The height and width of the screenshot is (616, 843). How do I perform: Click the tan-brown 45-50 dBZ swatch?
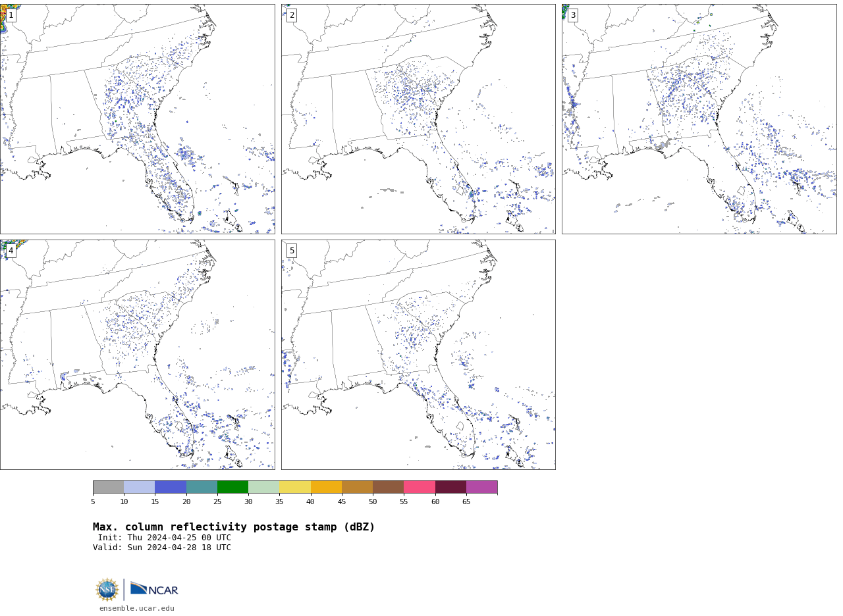pos(357,487)
